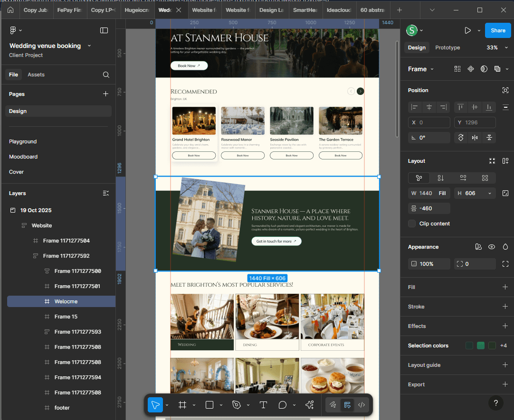This screenshot has height=420, width=514.
Task: Select the Text tool
Action: [263, 405]
